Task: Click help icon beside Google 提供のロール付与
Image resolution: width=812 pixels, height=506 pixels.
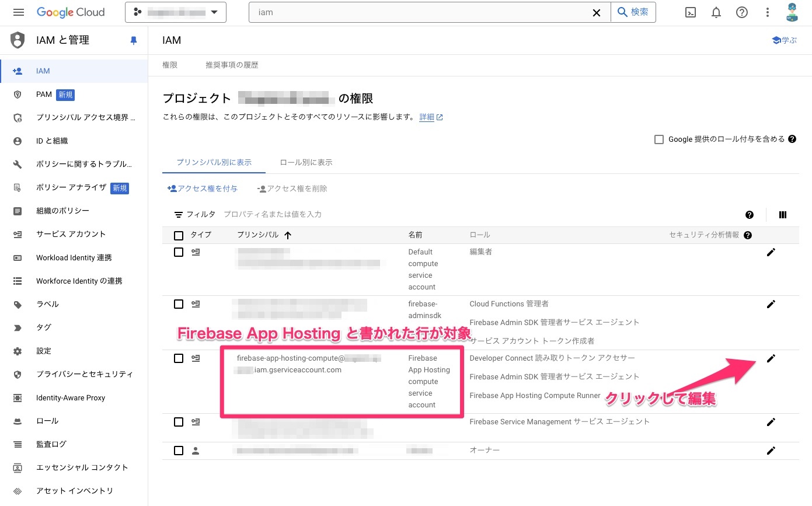Action: pyautogui.click(x=792, y=139)
